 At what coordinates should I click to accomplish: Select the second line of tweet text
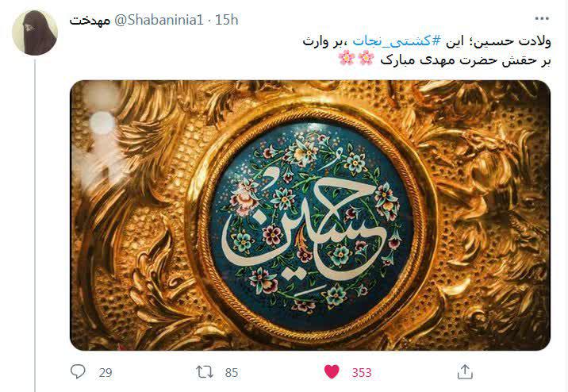[x=444, y=60]
